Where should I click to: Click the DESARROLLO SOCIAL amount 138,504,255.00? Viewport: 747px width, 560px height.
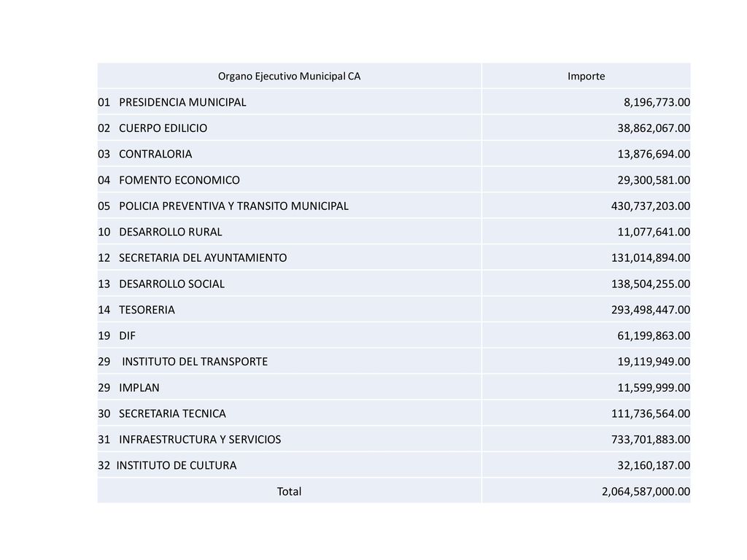tap(650, 284)
